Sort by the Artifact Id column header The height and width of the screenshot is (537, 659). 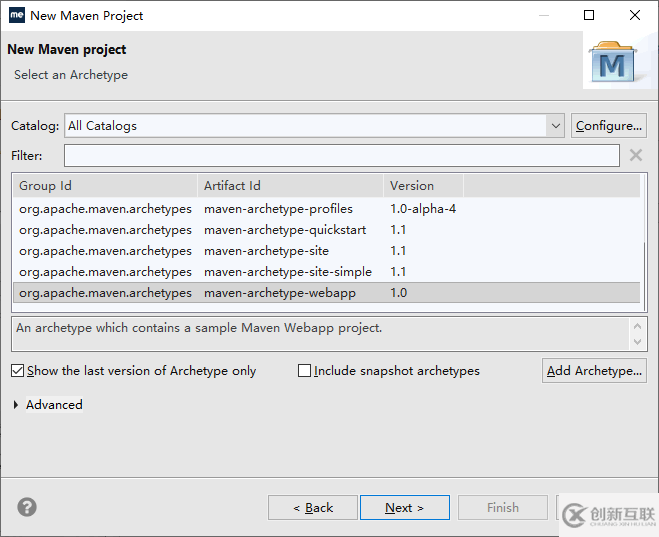point(290,186)
